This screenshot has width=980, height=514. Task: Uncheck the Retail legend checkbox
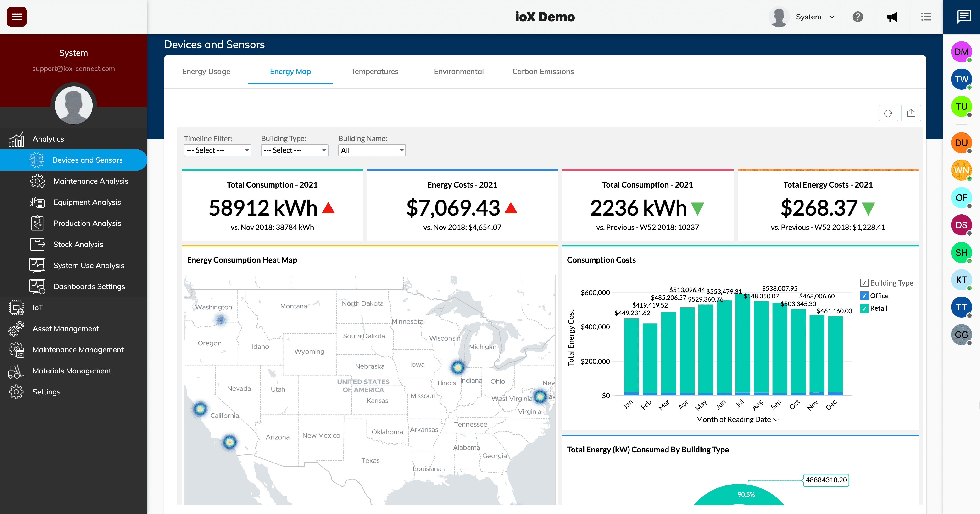pos(864,308)
